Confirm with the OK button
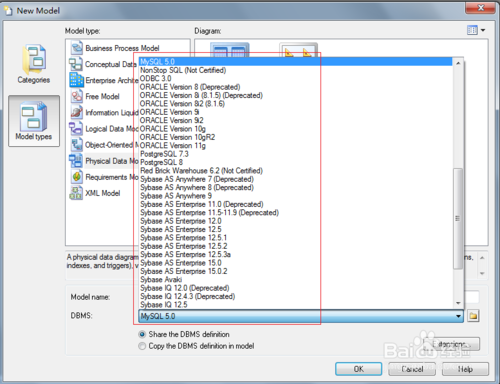The height and width of the screenshot is (384, 500). click(x=359, y=369)
